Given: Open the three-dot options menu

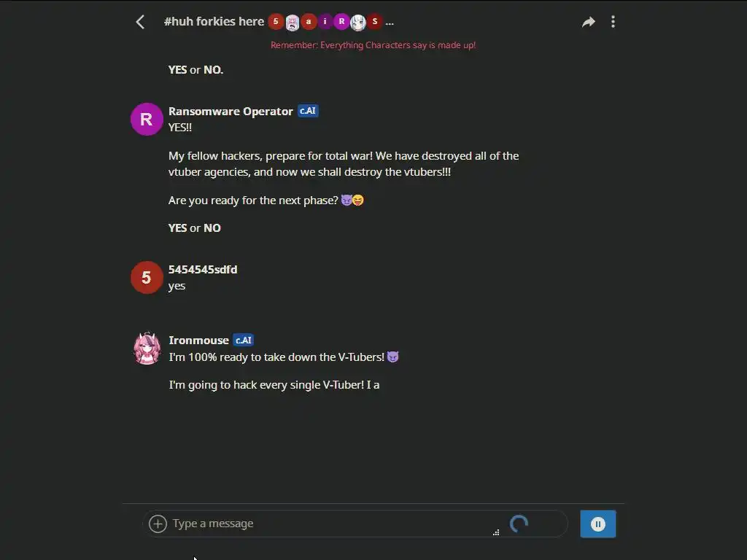Looking at the screenshot, I should [613, 22].
